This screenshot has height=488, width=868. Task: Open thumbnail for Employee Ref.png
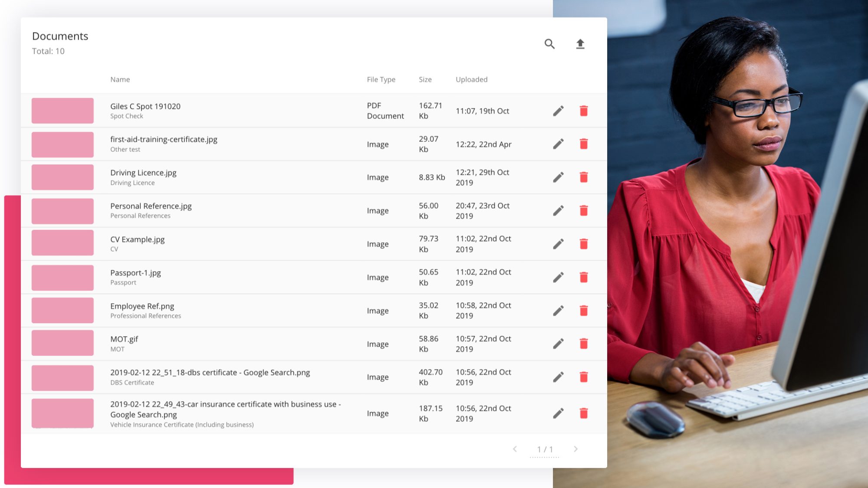(x=62, y=310)
